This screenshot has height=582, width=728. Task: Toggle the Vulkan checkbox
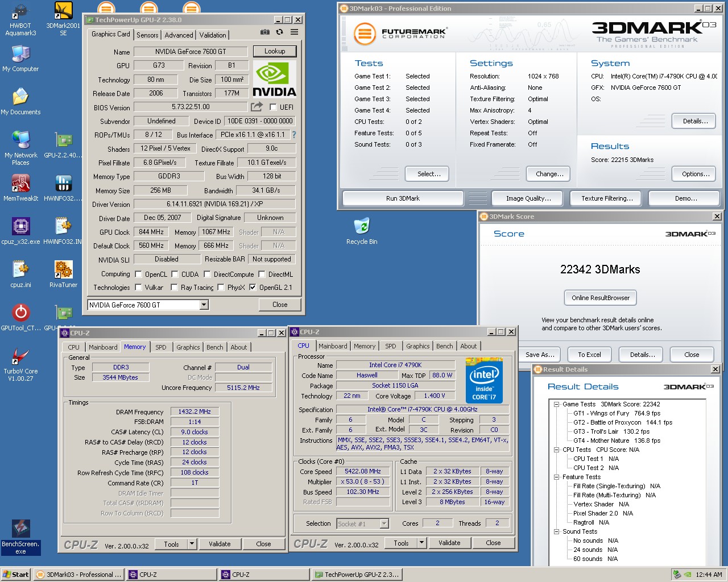tap(138, 287)
